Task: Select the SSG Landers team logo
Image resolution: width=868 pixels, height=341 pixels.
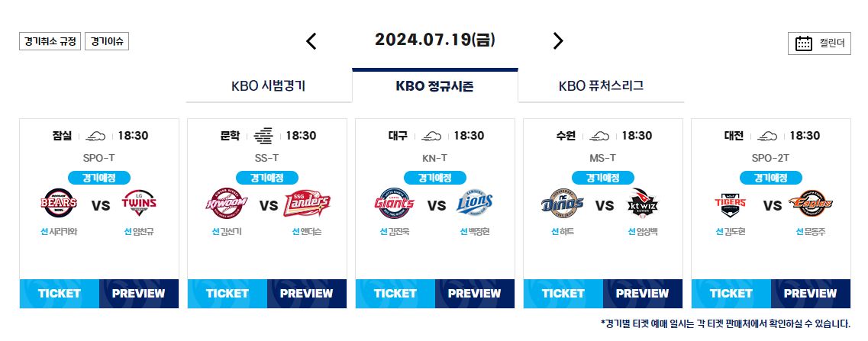Action: [307, 205]
